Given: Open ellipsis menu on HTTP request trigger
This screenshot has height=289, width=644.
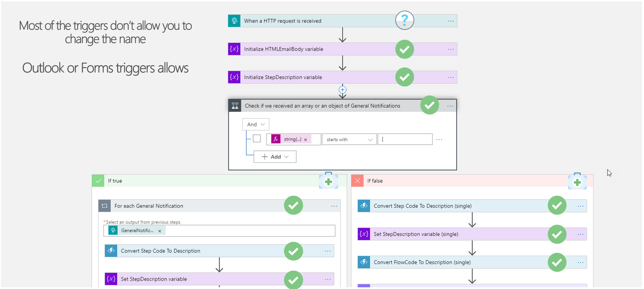Looking at the screenshot, I should point(450,21).
